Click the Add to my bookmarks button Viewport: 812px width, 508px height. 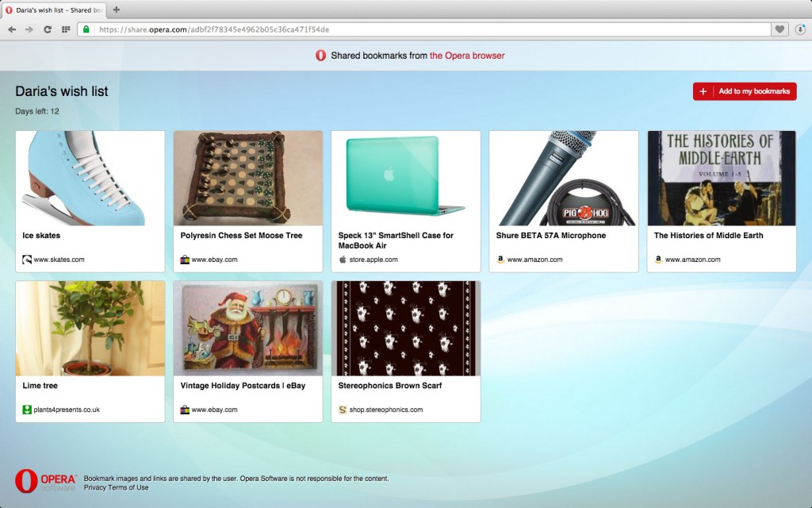[744, 91]
